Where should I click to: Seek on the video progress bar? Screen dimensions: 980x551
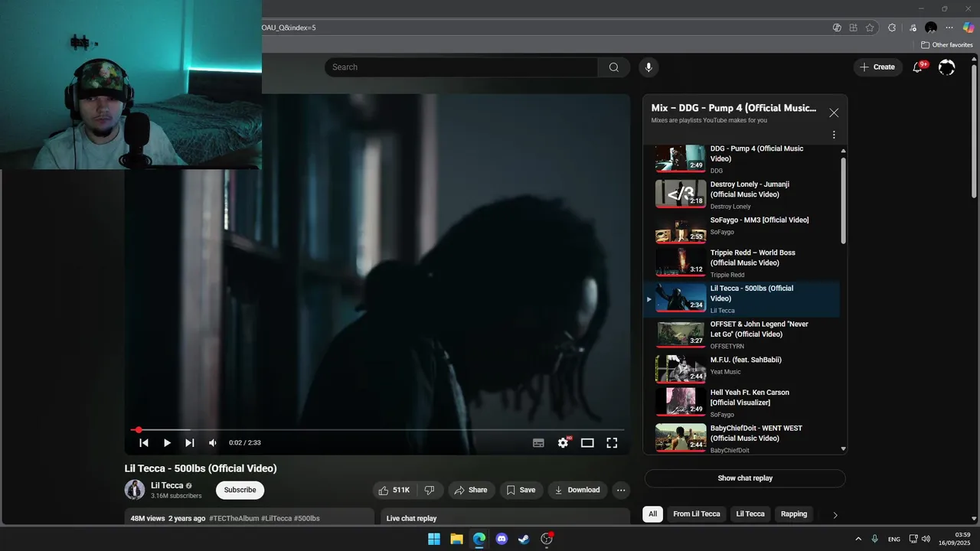coord(377,430)
